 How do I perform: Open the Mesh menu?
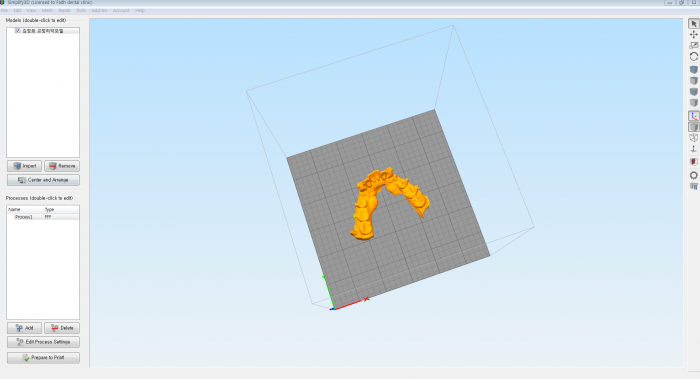47,10
